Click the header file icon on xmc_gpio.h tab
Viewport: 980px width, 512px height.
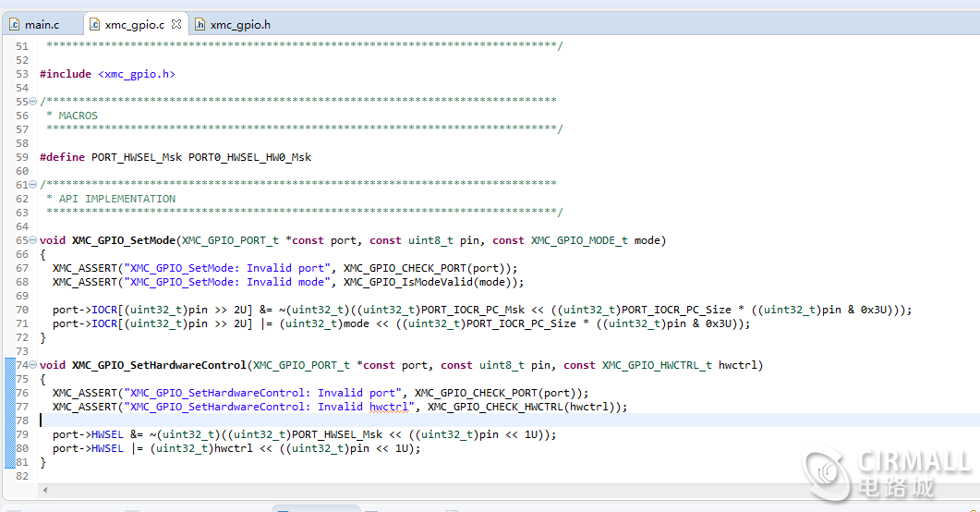coord(200,25)
